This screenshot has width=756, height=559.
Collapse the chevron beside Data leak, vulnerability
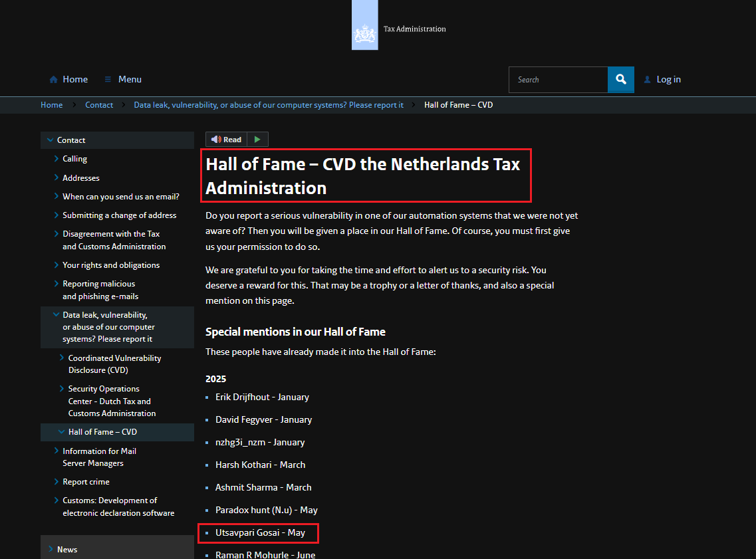pos(57,314)
